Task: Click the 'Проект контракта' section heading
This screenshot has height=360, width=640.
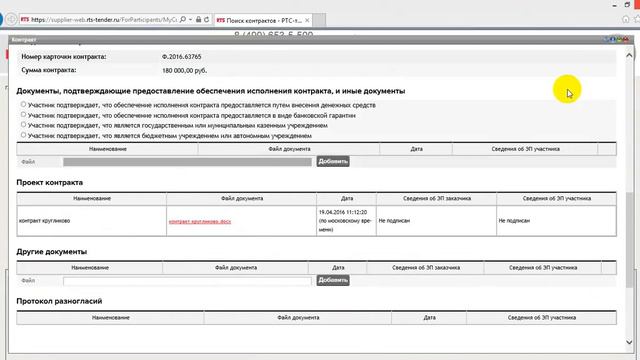Action: (x=49, y=182)
